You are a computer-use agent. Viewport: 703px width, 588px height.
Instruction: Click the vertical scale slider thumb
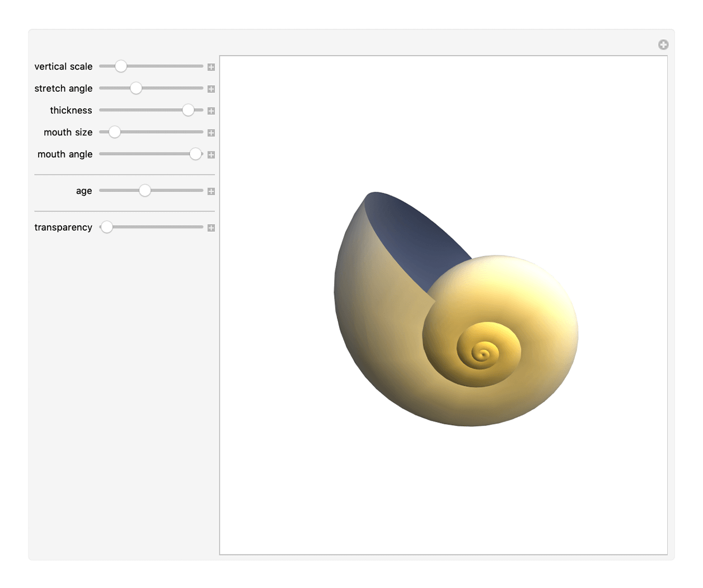pyautogui.click(x=121, y=66)
